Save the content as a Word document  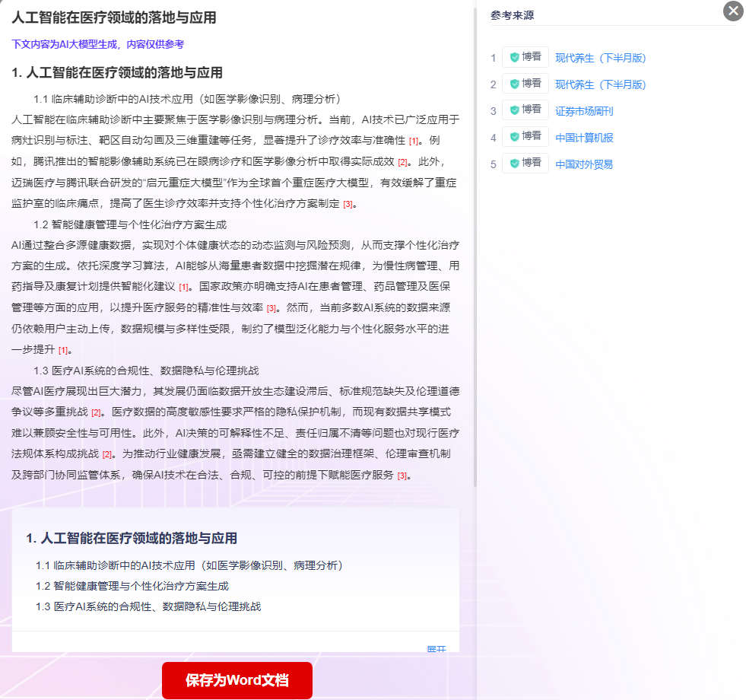pyautogui.click(x=236, y=680)
